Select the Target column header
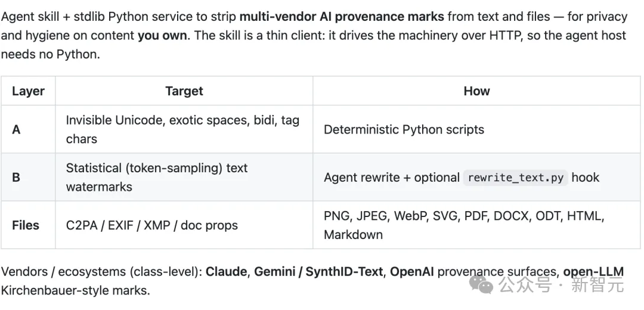The height and width of the screenshot is (310, 644). 184,91
